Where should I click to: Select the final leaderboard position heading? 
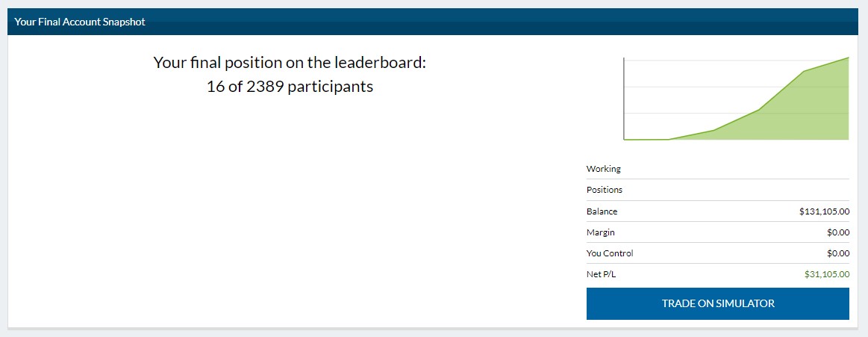pos(290,63)
